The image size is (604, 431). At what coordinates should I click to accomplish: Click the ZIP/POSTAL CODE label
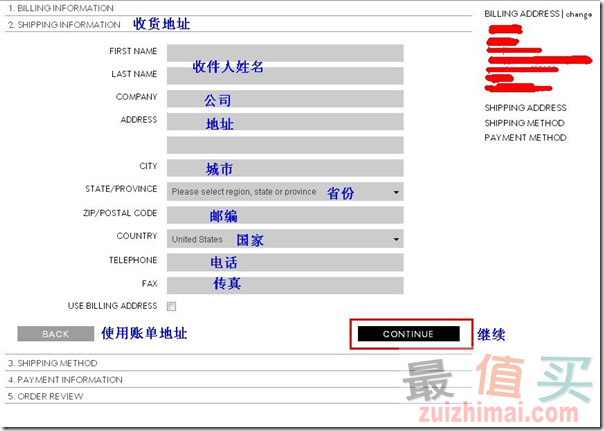pos(120,213)
